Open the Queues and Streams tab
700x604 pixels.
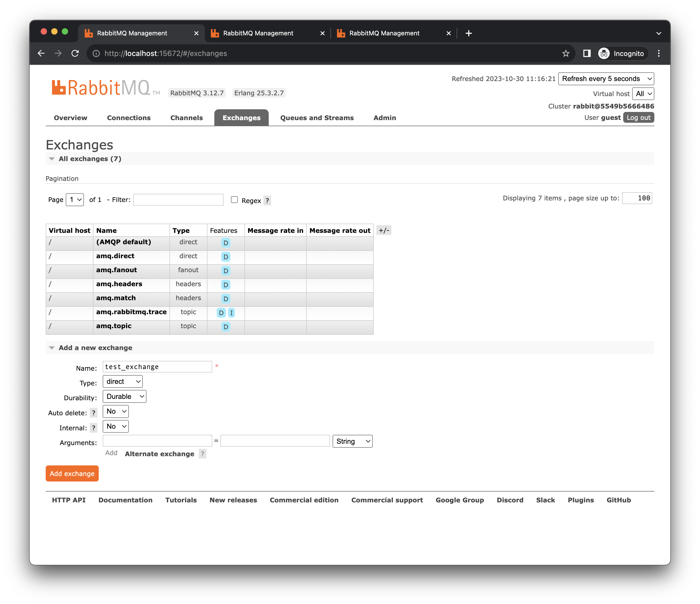(317, 118)
